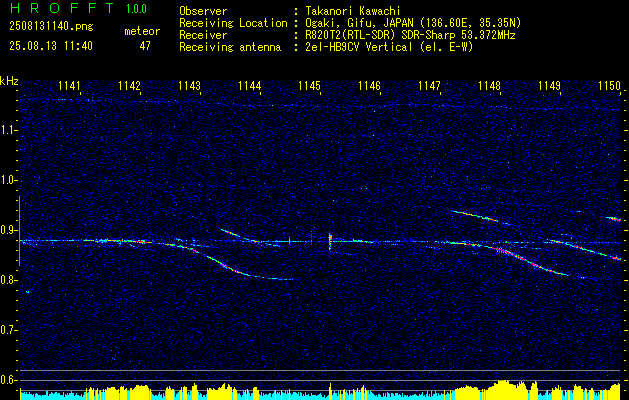The width and height of the screenshot is (629, 400).
Task: Click the 1143 time axis marker
Action: tap(189, 86)
